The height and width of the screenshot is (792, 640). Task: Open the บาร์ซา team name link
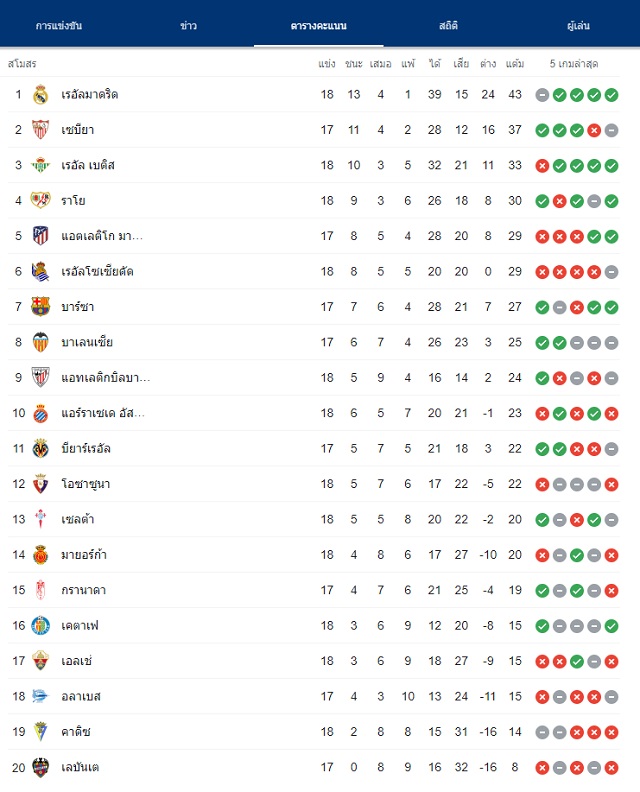point(77,307)
